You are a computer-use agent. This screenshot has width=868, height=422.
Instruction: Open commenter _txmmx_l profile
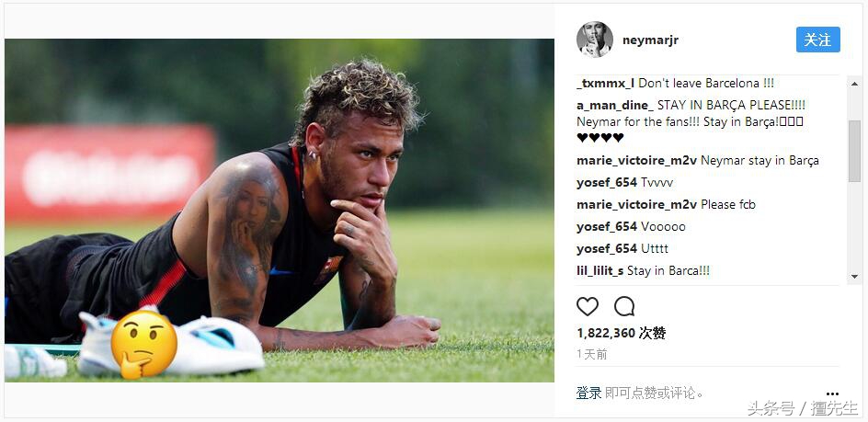point(606,84)
